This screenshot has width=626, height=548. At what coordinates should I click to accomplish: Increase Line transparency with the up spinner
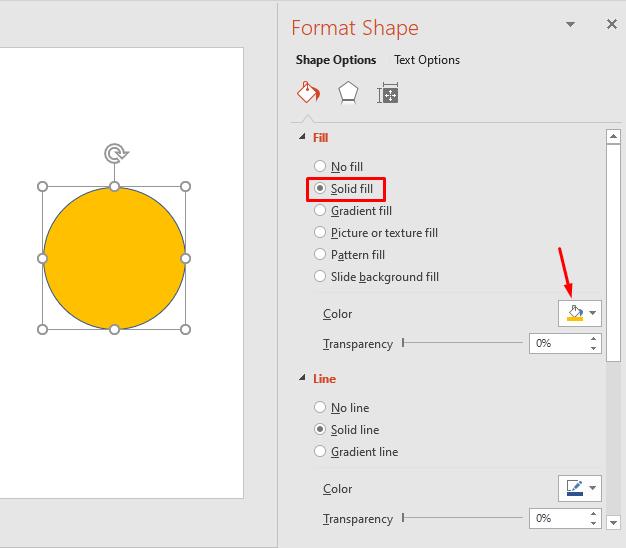tap(594, 514)
